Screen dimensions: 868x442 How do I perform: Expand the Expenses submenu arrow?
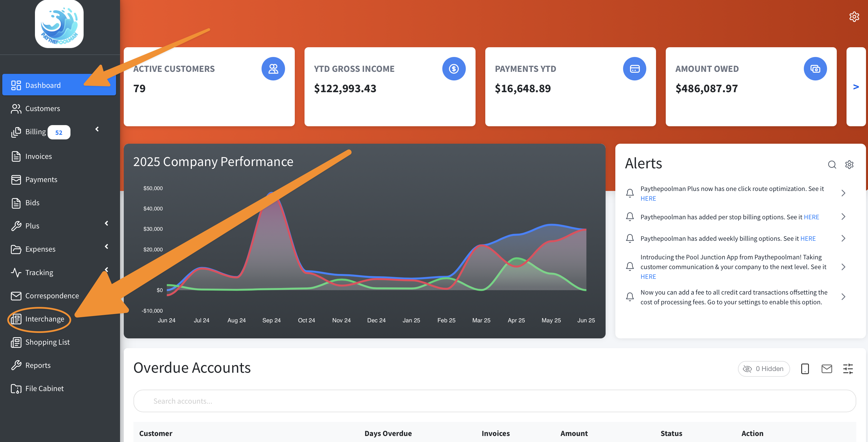coord(107,247)
